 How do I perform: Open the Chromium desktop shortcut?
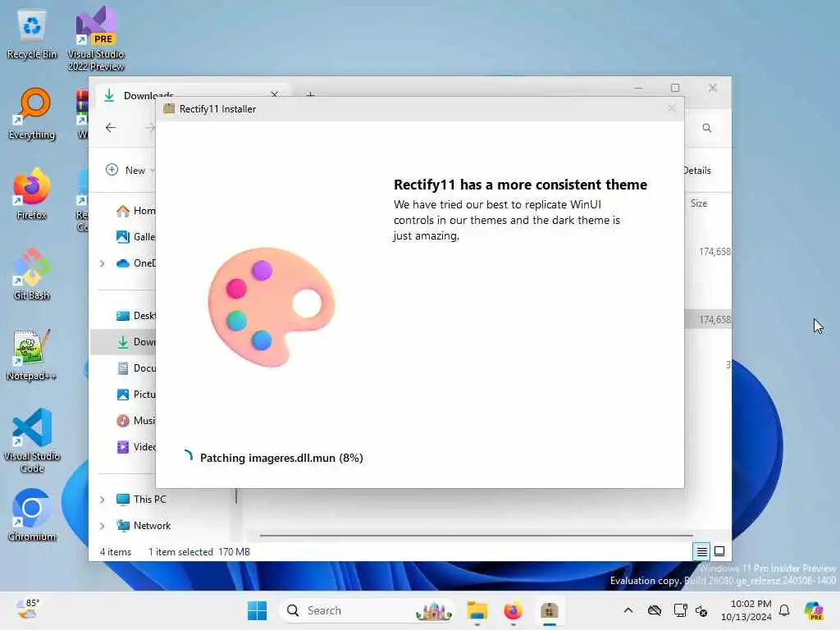coord(32,515)
